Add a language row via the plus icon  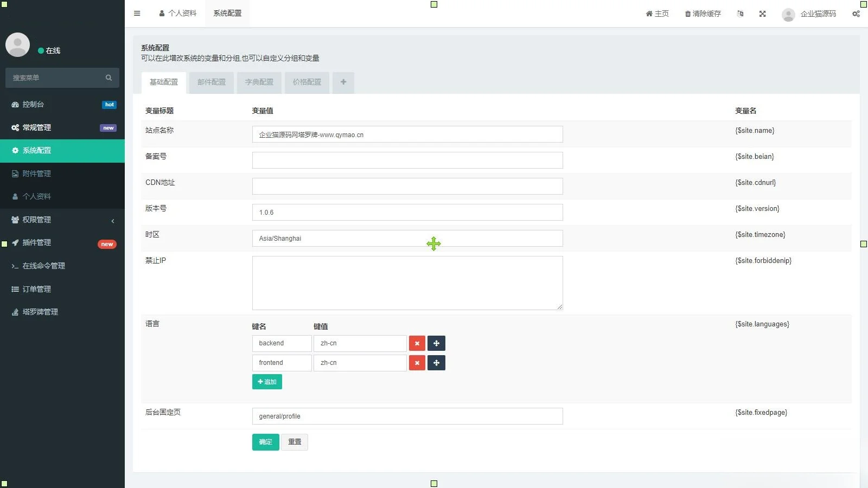tap(437, 343)
